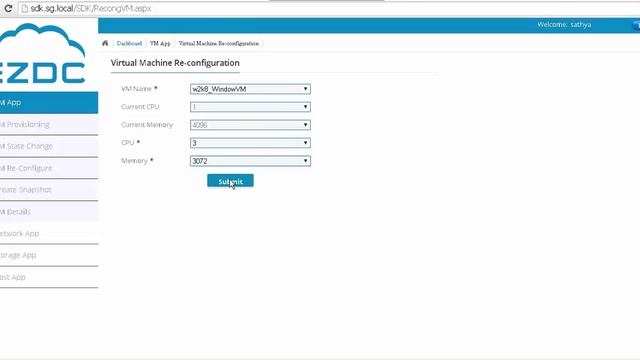Image resolution: width=640 pixels, height=360 pixels.
Task: Open VM Re-Configure in sidebar
Action: pyautogui.click(x=49, y=168)
